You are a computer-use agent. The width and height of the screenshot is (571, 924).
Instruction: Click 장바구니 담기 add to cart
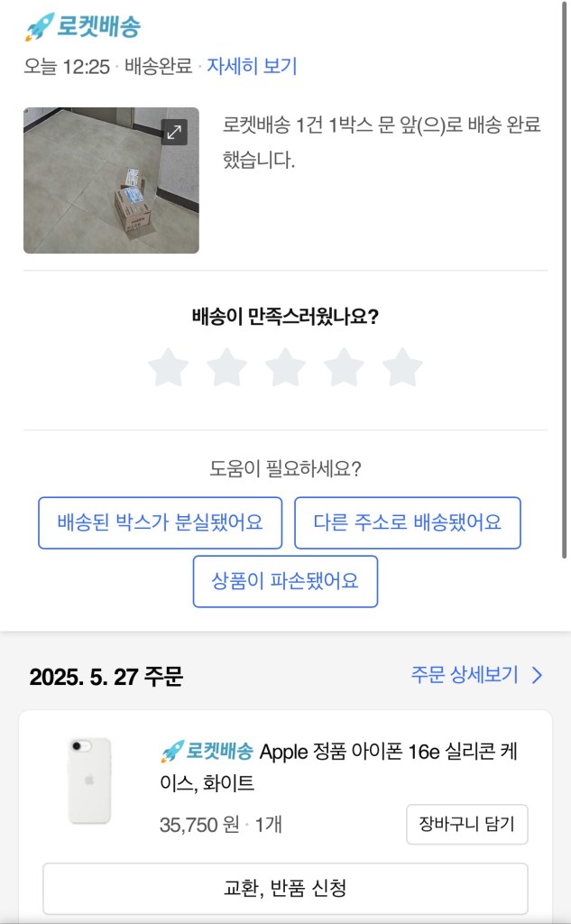point(466,824)
